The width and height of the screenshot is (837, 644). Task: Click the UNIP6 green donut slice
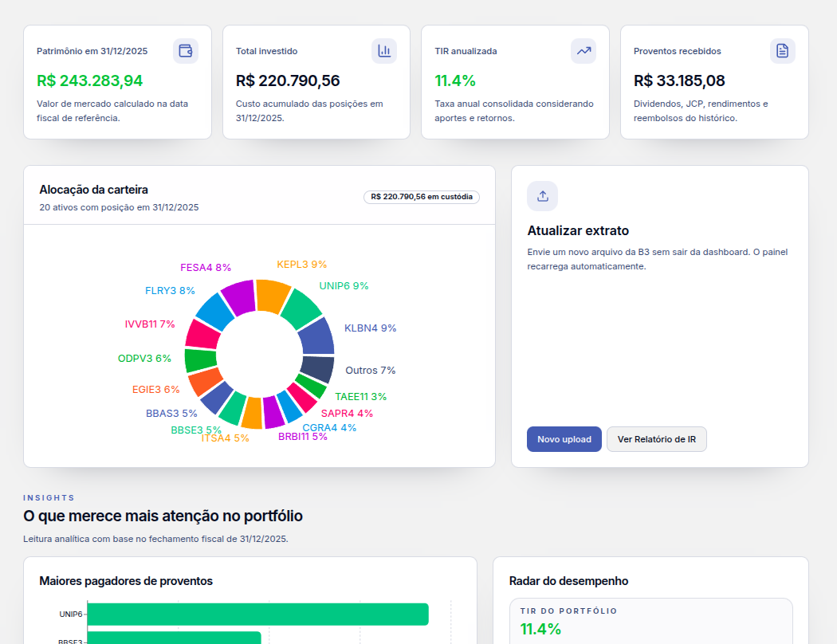tap(302, 309)
